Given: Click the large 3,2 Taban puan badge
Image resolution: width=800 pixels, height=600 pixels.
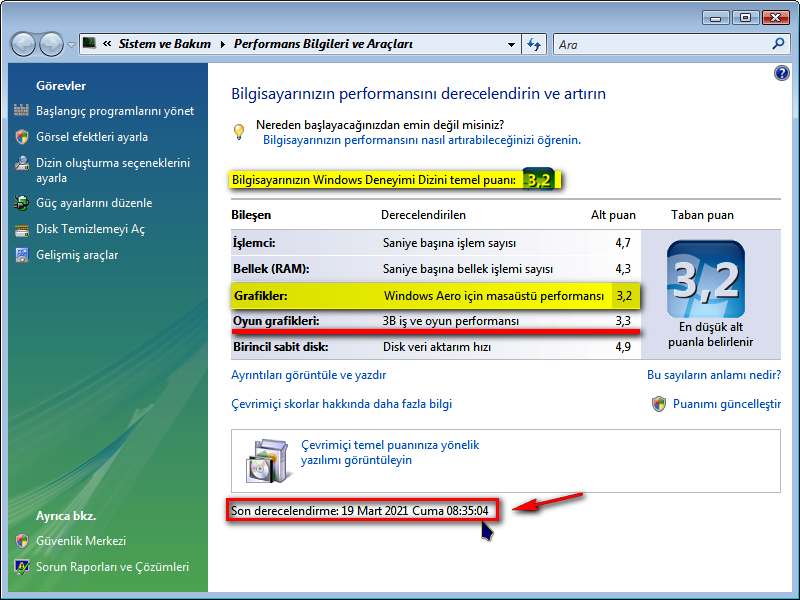Looking at the screenshot, I should coord(706,279).
